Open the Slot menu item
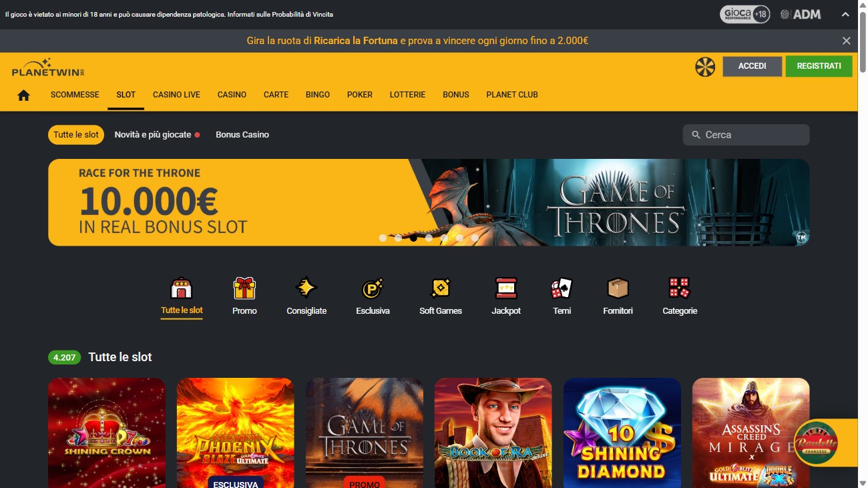The width and height of the screenshot is (868, 488). click(x=126, y=95)
